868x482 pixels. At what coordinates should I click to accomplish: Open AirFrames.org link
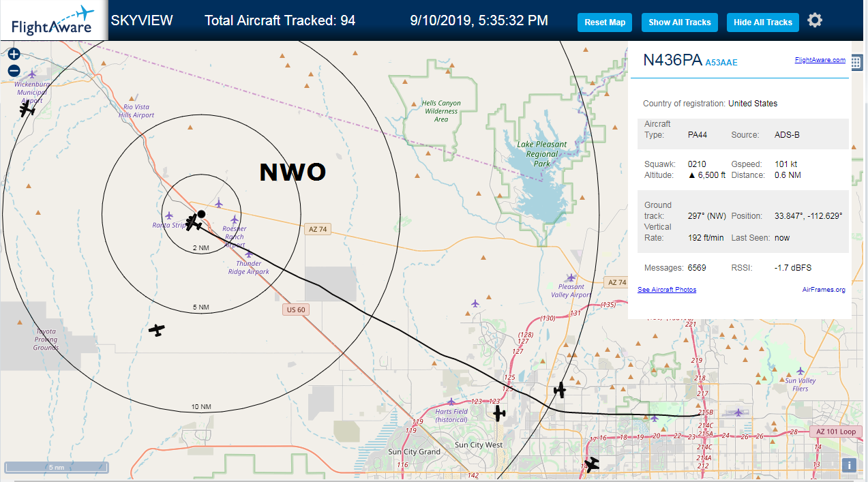(x=824, y=290)
